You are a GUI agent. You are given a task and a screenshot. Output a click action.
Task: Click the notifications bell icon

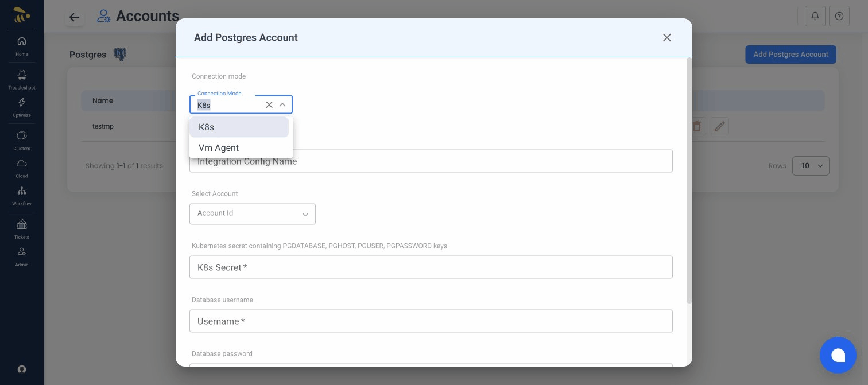815,16
